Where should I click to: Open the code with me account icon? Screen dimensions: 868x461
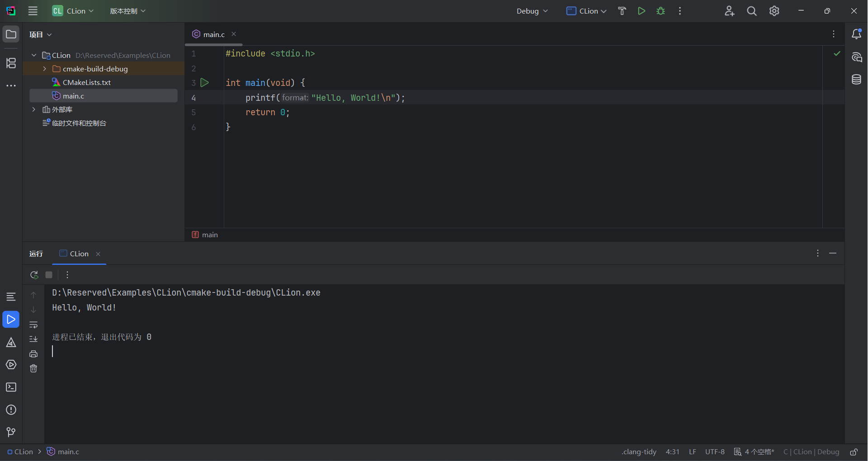tap(729, 11)
